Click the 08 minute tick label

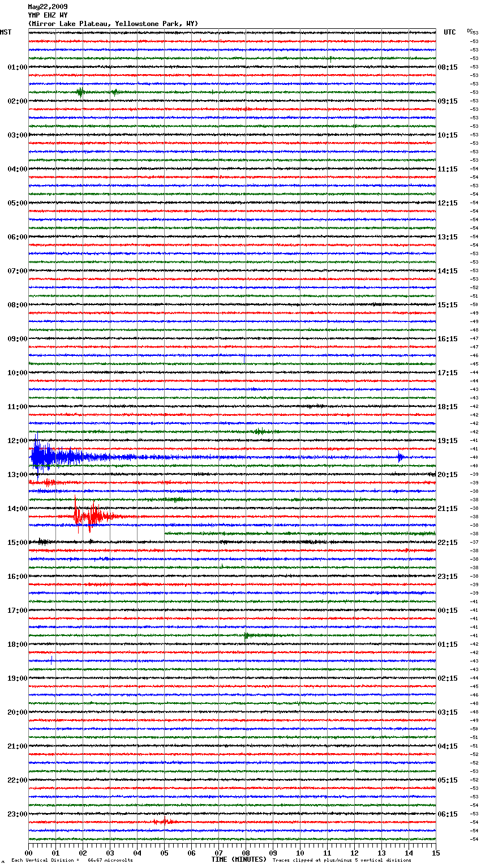[246, 853]
